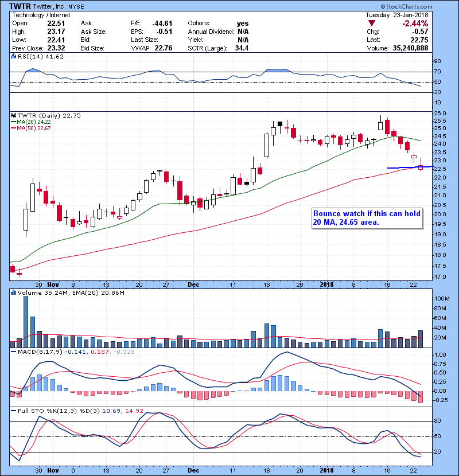
Task: Click the Low value 22.41
Action: pyautogui.click(x=56, y=40)
